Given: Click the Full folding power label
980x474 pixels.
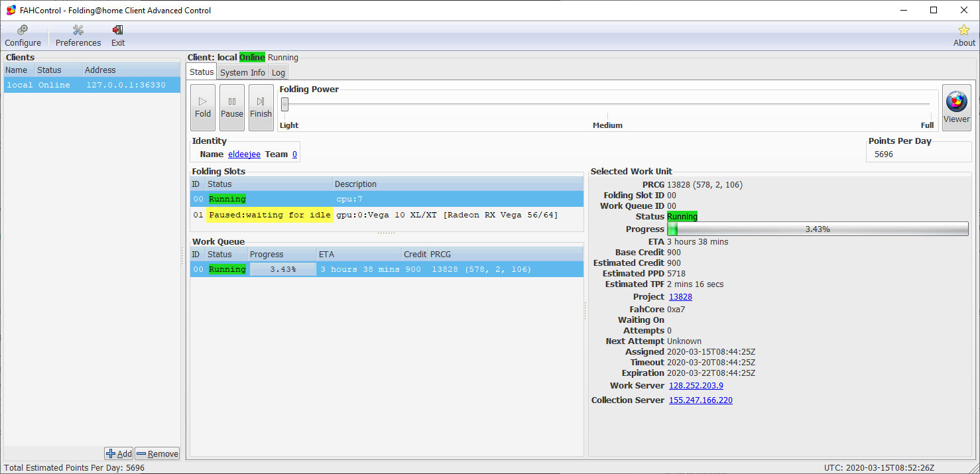Looking at the screenshot, I should click(927, 125).
